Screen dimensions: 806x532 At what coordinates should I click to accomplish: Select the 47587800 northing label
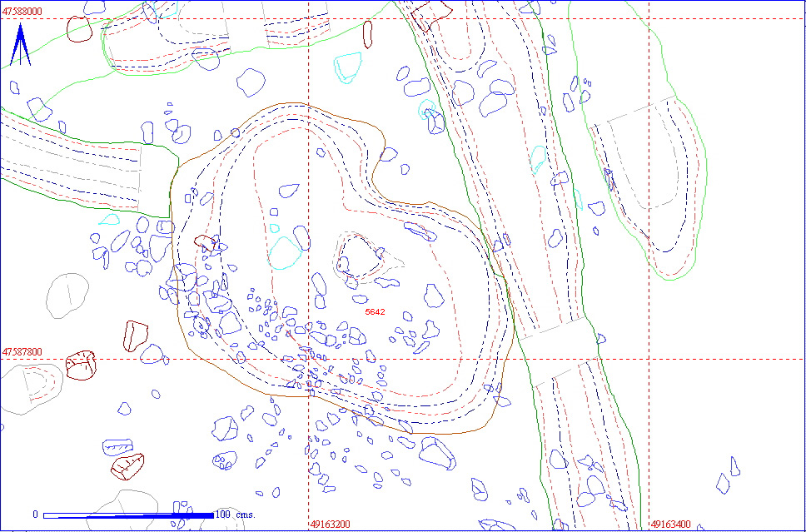[21, 352]
